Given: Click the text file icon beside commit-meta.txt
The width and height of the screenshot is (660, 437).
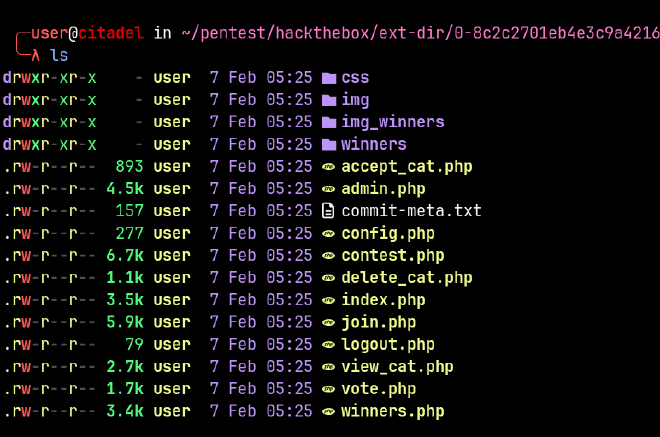Looking at the screenshot, I should [x=328, y=211].
